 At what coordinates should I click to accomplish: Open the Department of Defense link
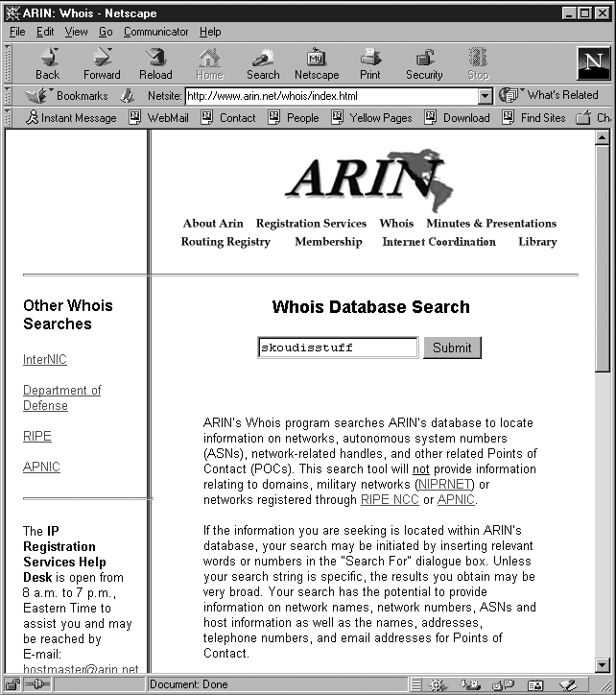coord(62,398)
